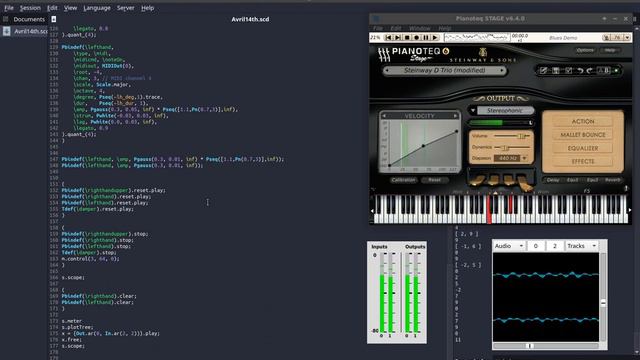This screenshot has height=360, width=640.
Task: Click Pianoteq rewind-to-start transport button
Action: pos(388,38)
